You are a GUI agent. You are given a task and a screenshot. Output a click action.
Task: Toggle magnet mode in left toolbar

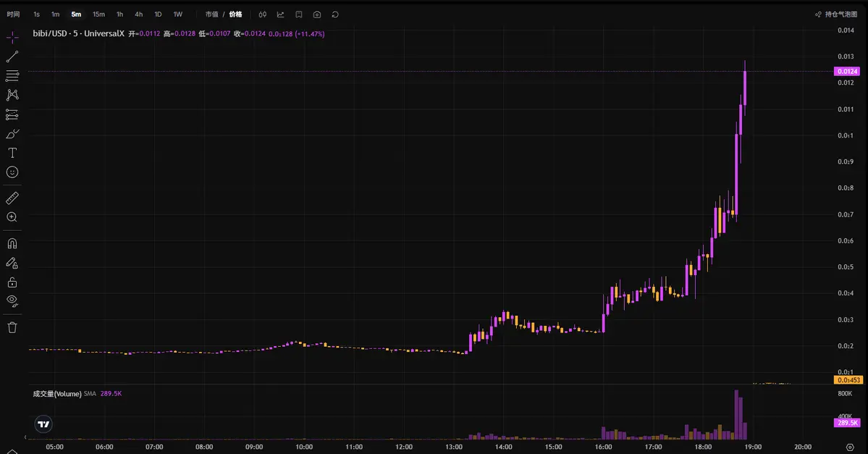click(12, 243)
